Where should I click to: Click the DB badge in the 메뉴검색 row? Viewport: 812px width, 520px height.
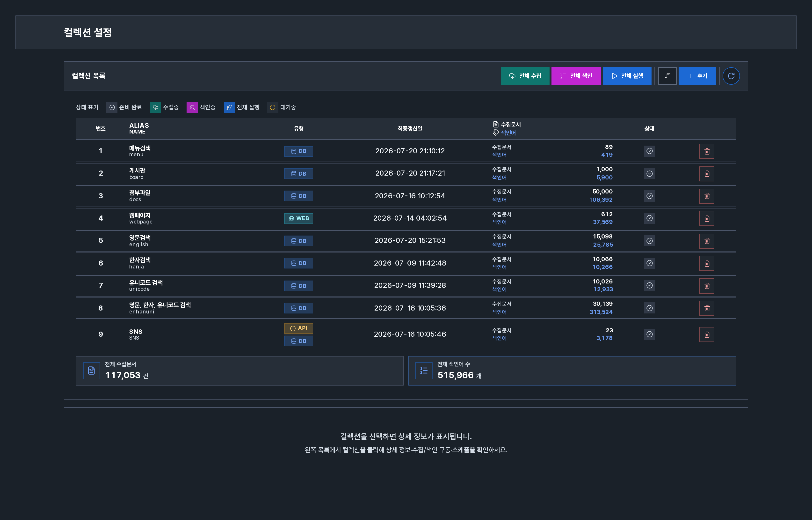pos(298,151)
